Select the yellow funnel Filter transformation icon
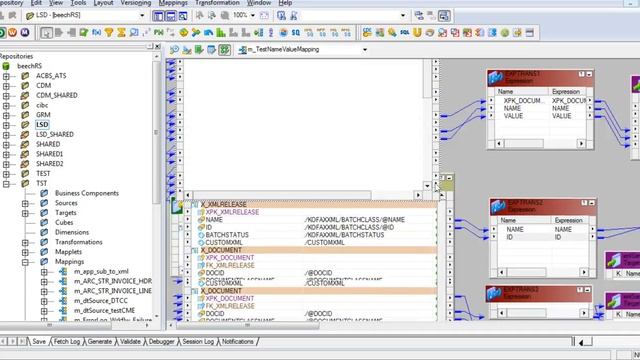This screenshot has height=360, width=640. pos(109,33)
